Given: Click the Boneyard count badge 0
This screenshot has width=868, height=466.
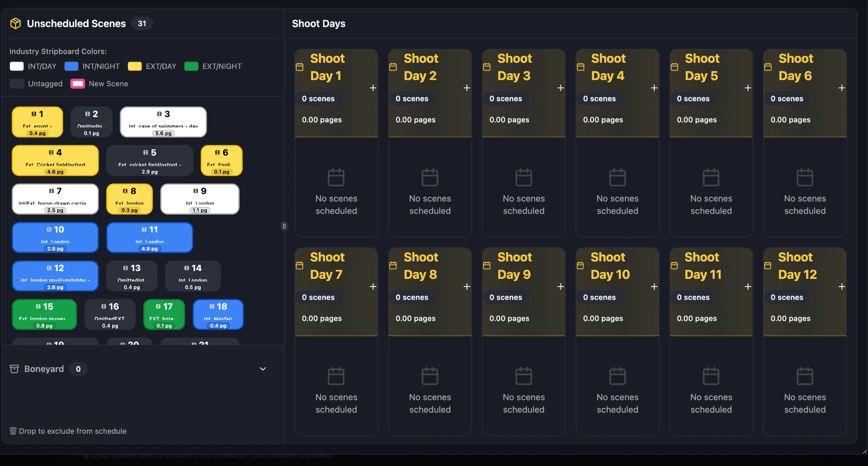Looking at the screenshot, I should coord(78,369).
